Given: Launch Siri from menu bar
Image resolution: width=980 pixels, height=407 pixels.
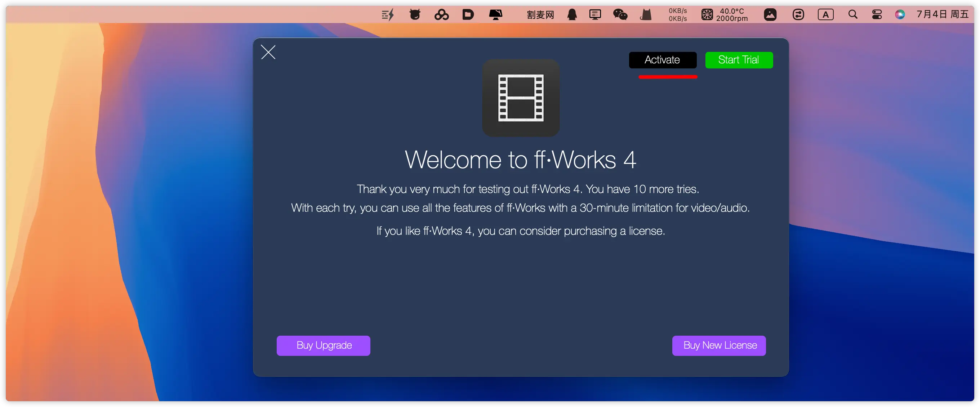Looking at the screenshot, I should 900,15.
